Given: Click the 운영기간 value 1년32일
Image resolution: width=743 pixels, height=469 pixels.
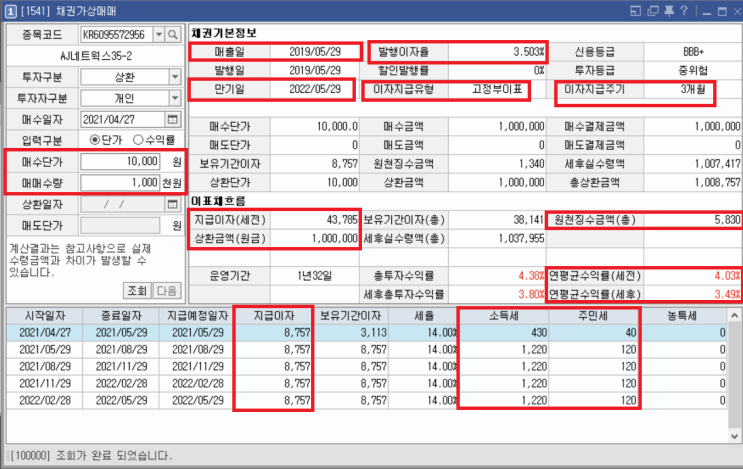Looking at the screenshot, I should 315,276.
